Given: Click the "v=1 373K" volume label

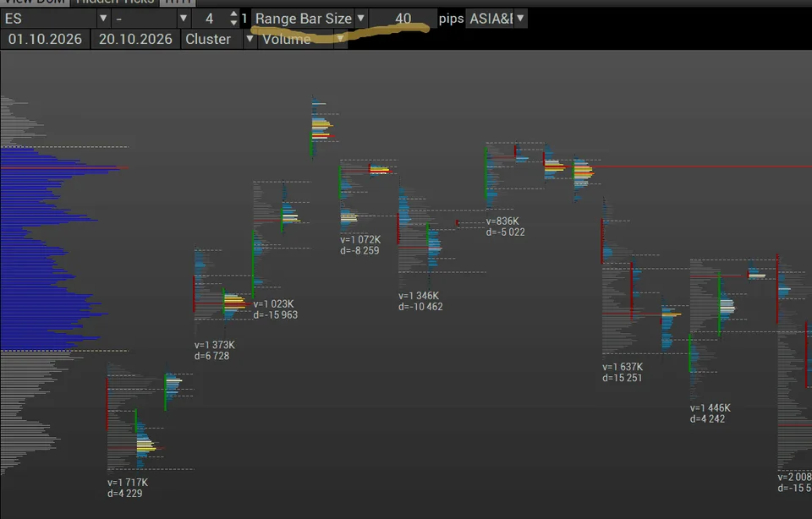Looking at the screenshot, I should point(214,345).
